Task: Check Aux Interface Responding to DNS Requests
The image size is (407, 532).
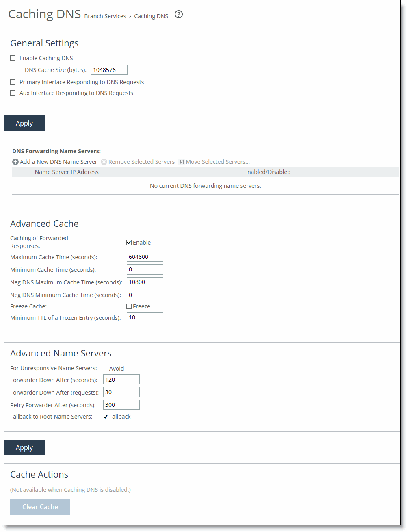Action: click(x=13, y=93)
